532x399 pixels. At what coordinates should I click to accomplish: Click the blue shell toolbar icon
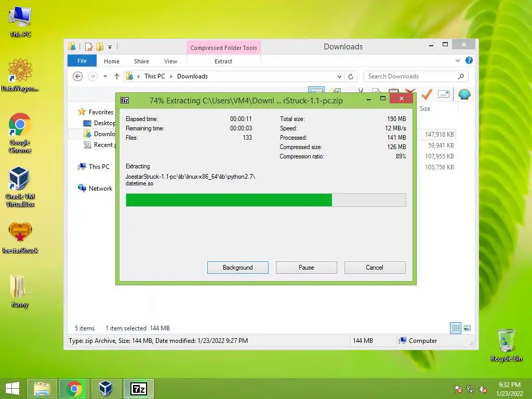point(464,94)
